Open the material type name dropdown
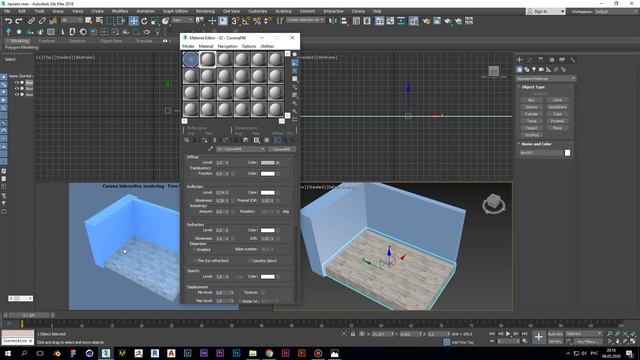Screen dimensions: 640x360 (x=240, y=149)
